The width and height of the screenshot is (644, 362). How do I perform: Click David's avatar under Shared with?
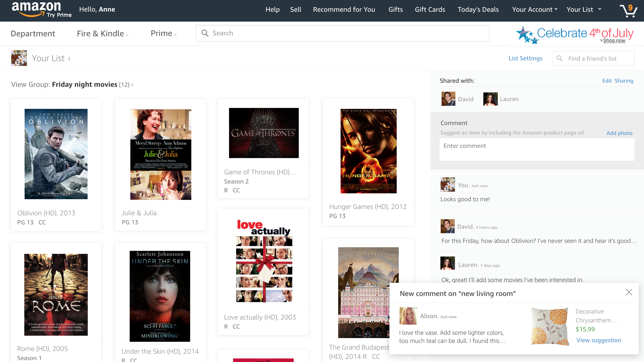pos(448,99)
